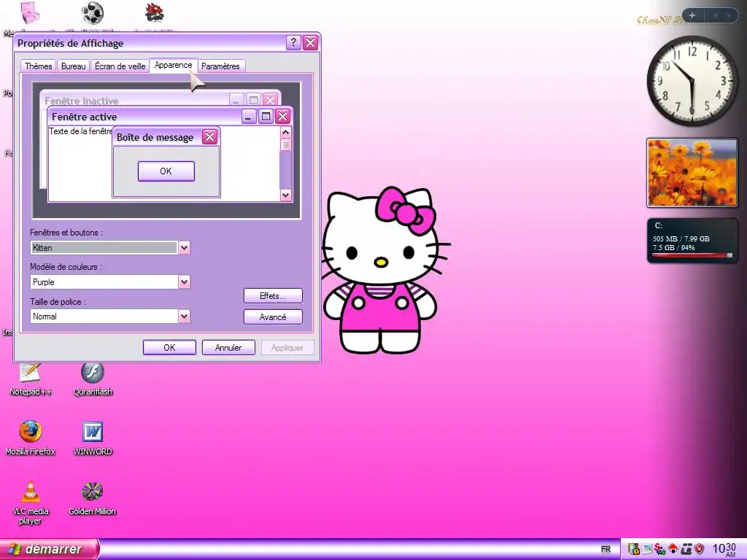Open the démarrer start menu

pos(50,549)
